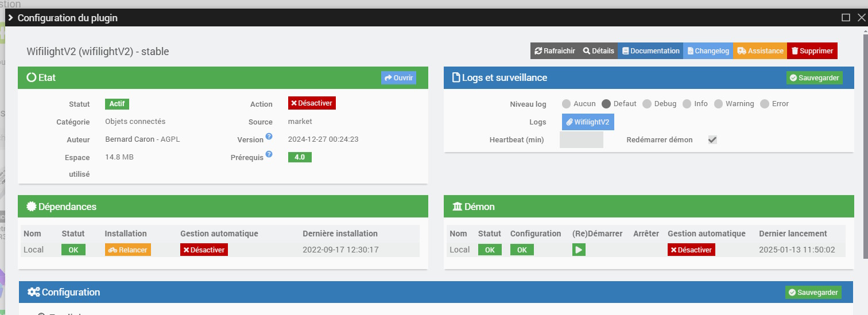
Task: Save the Configuration panel settings
Action: coord(813,292)
